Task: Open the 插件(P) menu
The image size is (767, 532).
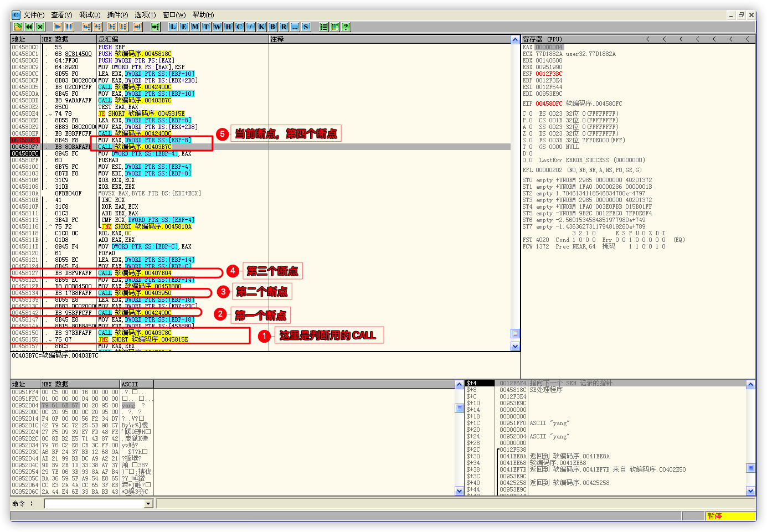Action: (117, 15)
